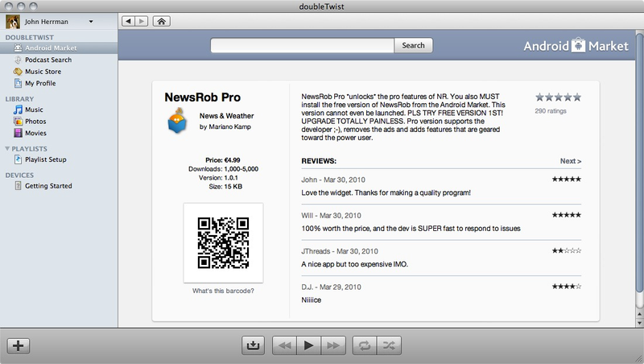Click the NewsRob Pro app icon
The height and width of the screenshot is (364, 644).
point(177,121)
